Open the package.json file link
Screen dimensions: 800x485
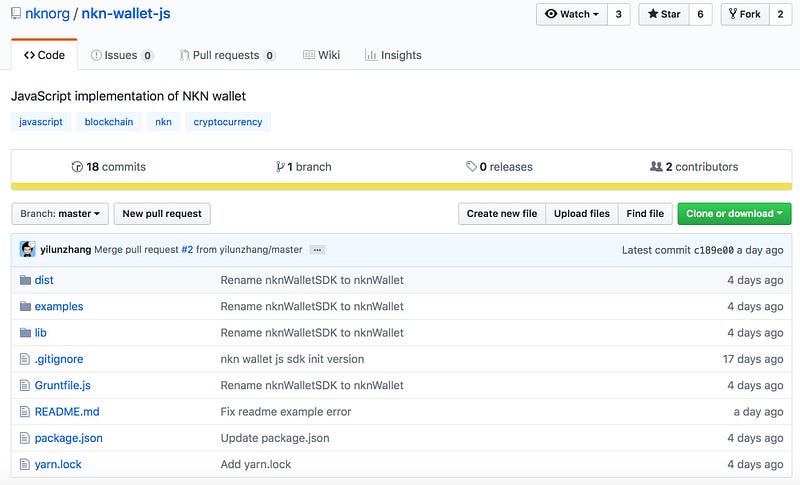click(69, 438)
